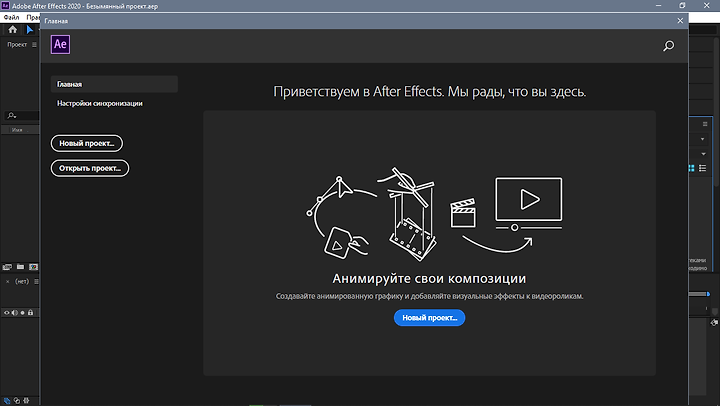Click the search magnifier in the welcome dialog
The width and height of the screenshot is (720, 406).
click(669, 45)
